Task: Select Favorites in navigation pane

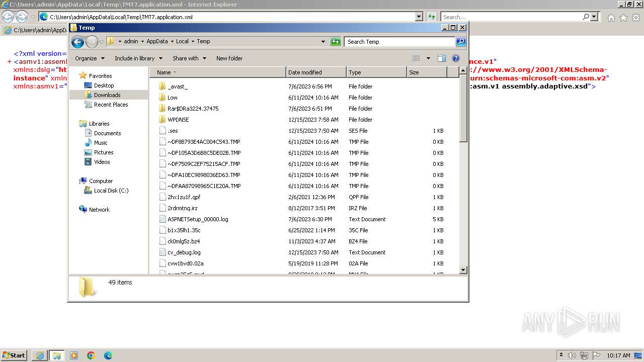Action: (100, 76)
